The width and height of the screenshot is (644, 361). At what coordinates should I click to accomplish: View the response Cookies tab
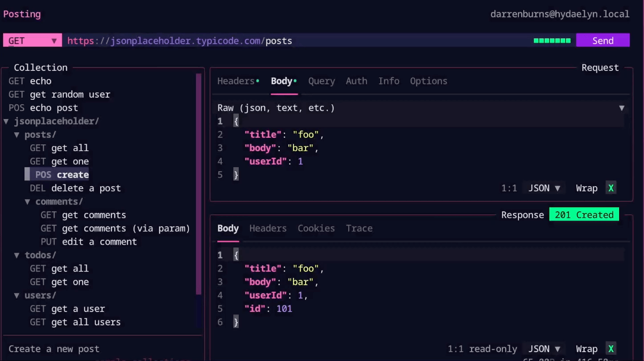tap(316, 228)
